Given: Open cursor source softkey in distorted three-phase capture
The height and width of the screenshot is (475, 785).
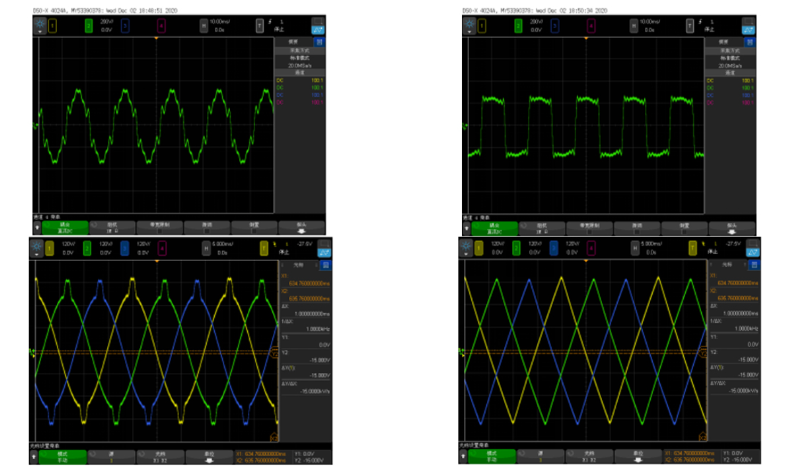Looking at the screenshot, I should tap(112, 456).
